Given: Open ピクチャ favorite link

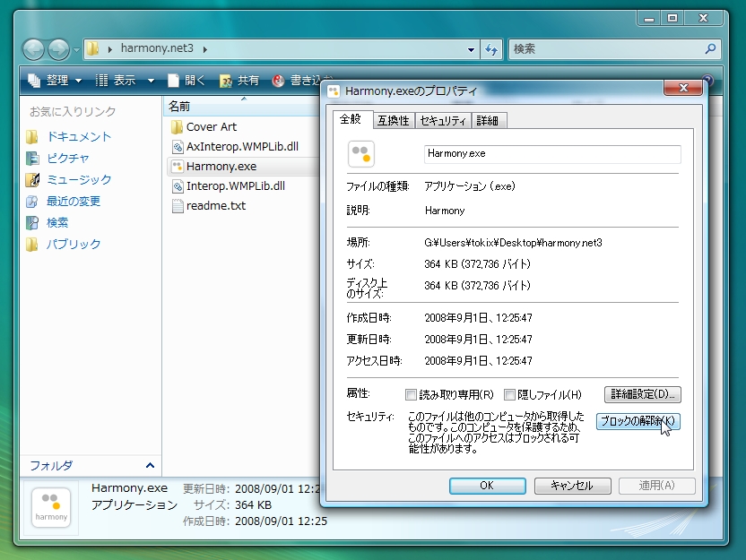Looking at the screenshot, I should 67,159.
